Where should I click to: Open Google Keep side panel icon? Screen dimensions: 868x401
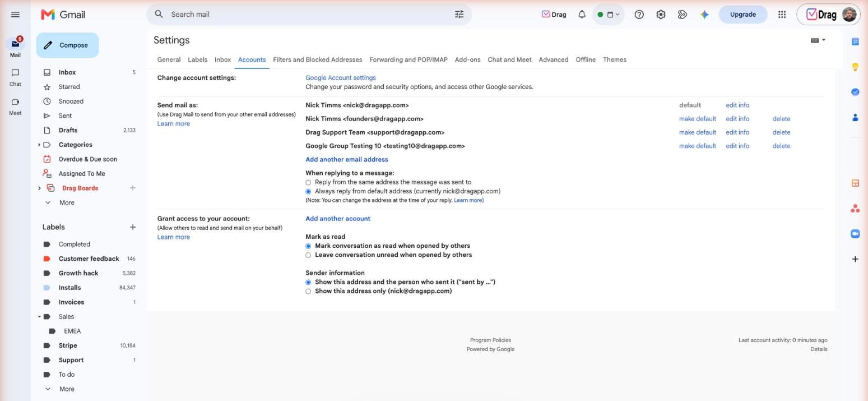pos(855,67)
